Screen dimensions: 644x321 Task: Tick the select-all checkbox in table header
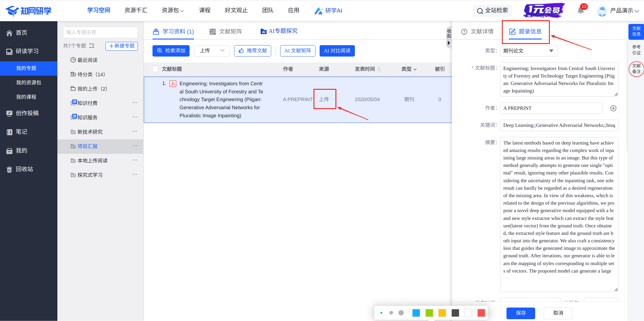[x=155, y=69]
